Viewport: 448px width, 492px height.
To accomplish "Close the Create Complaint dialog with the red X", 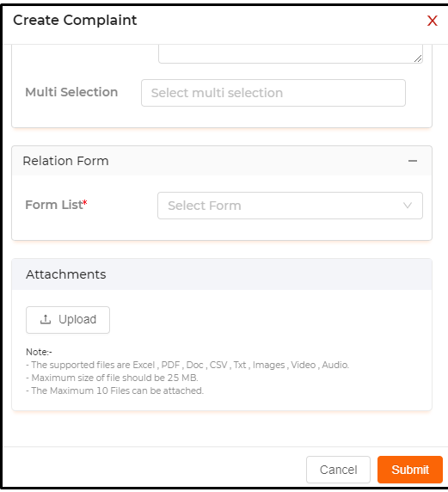I will pyautogui.click(x=432, y=21).
